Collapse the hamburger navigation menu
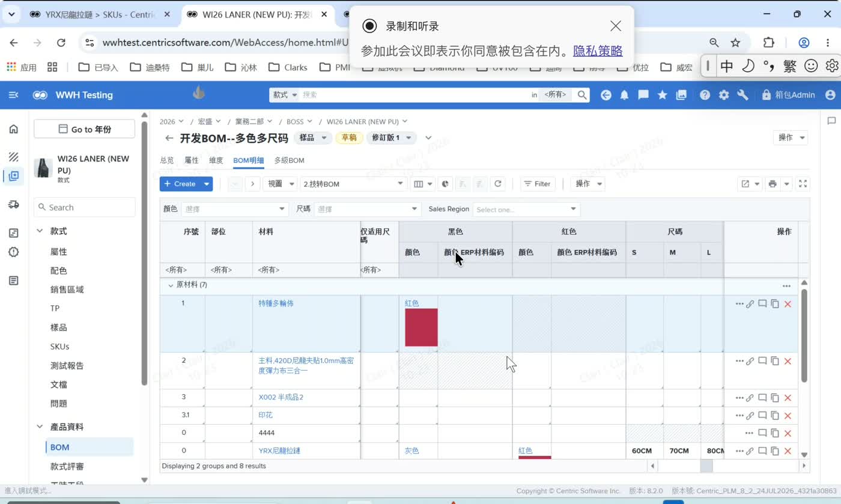This screenshot has width=841, height=504. (13, 95)
